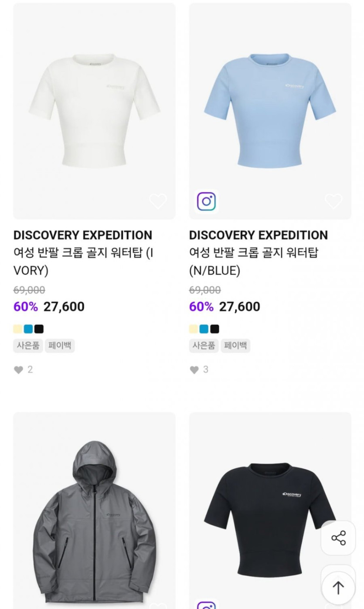Tap the scroll-to-top arrow button
The height and width of the screenshot is (609, 364).
coord(338,587)
